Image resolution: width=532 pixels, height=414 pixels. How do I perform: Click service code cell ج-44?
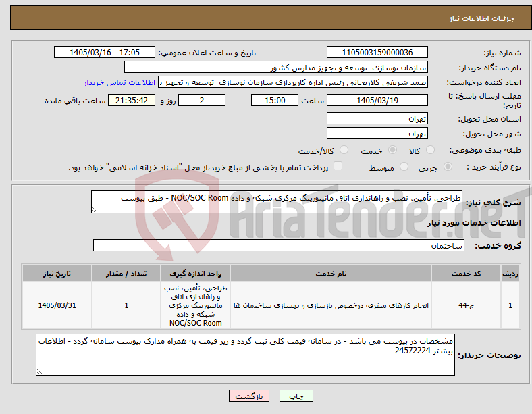(x=467, y=305)
